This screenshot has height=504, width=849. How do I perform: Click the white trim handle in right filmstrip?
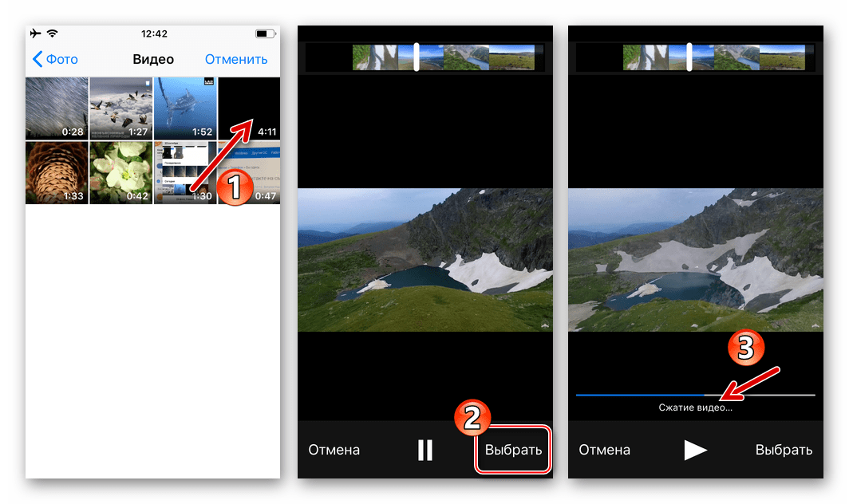[689, 57]
